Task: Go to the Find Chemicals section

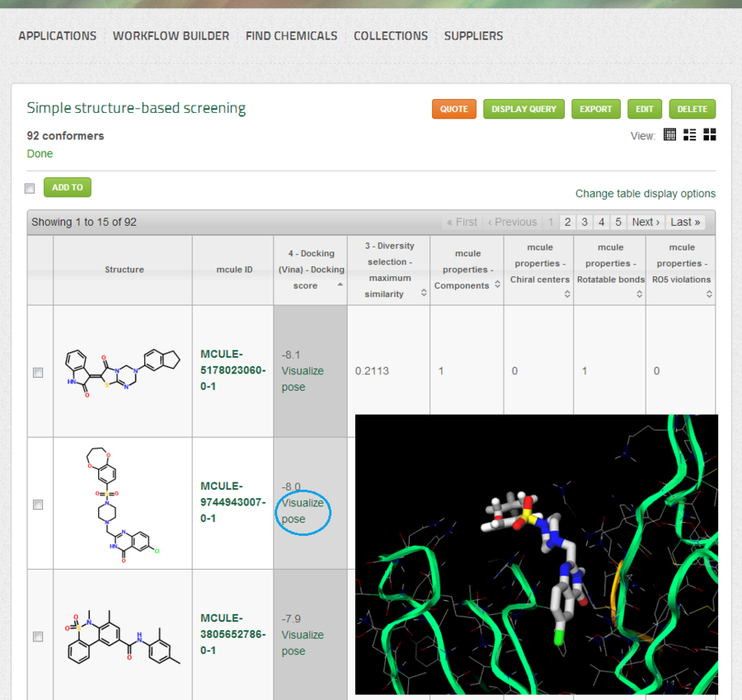Action: coord(291,36)
